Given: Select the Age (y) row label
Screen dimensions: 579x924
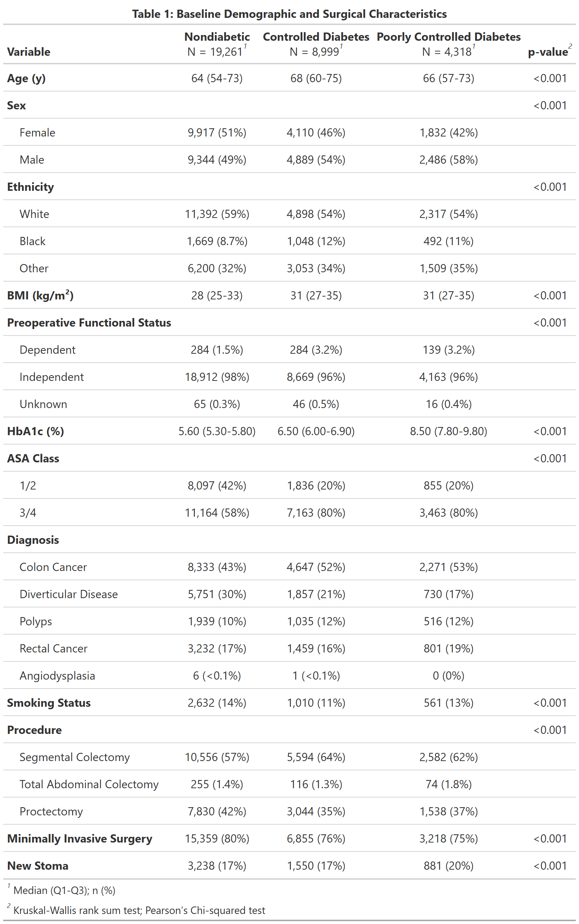Looking at the screenshot, I should [26, 78].
